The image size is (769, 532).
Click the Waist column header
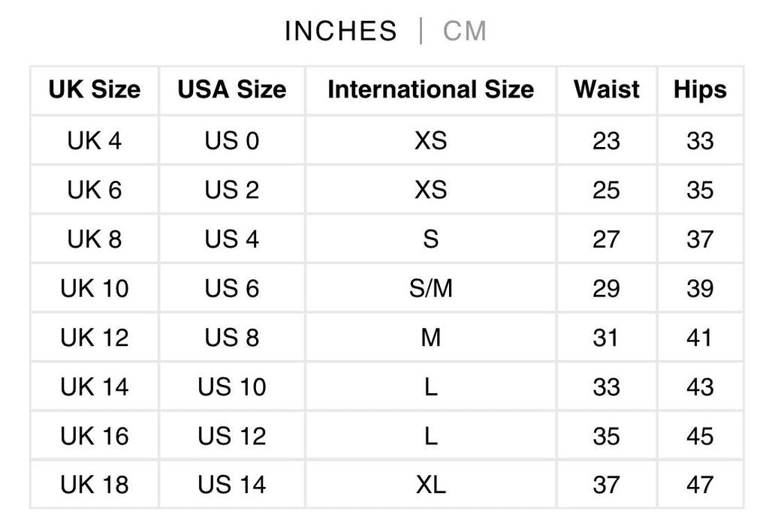(606, 90)
